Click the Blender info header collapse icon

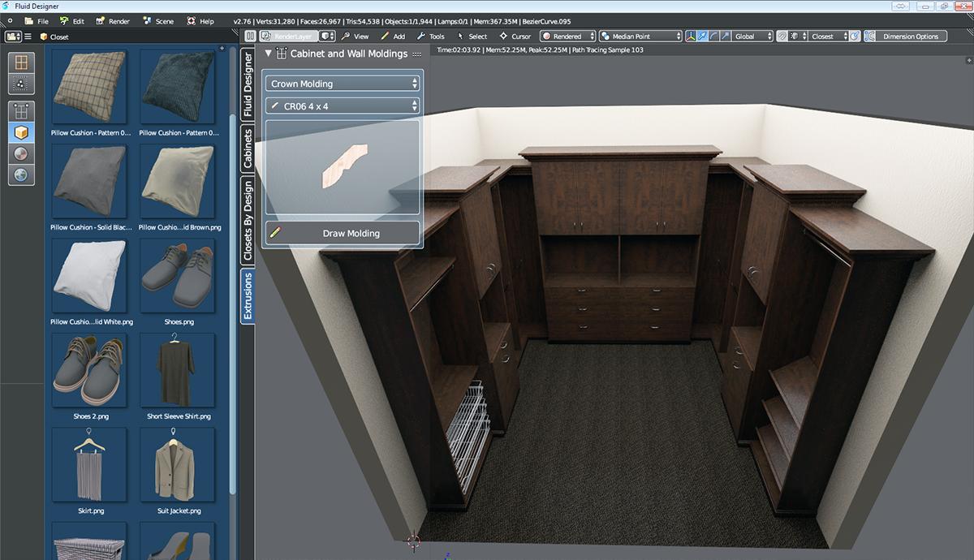pos(10,21)
